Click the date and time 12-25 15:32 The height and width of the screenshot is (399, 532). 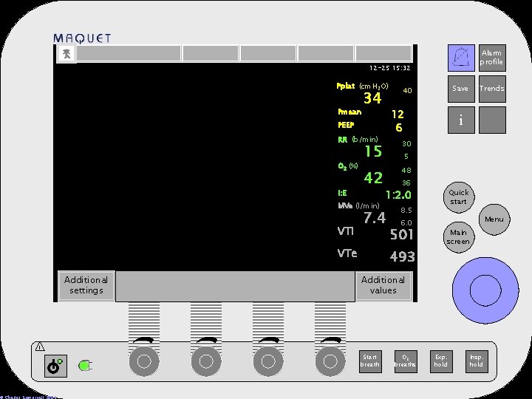390,68
